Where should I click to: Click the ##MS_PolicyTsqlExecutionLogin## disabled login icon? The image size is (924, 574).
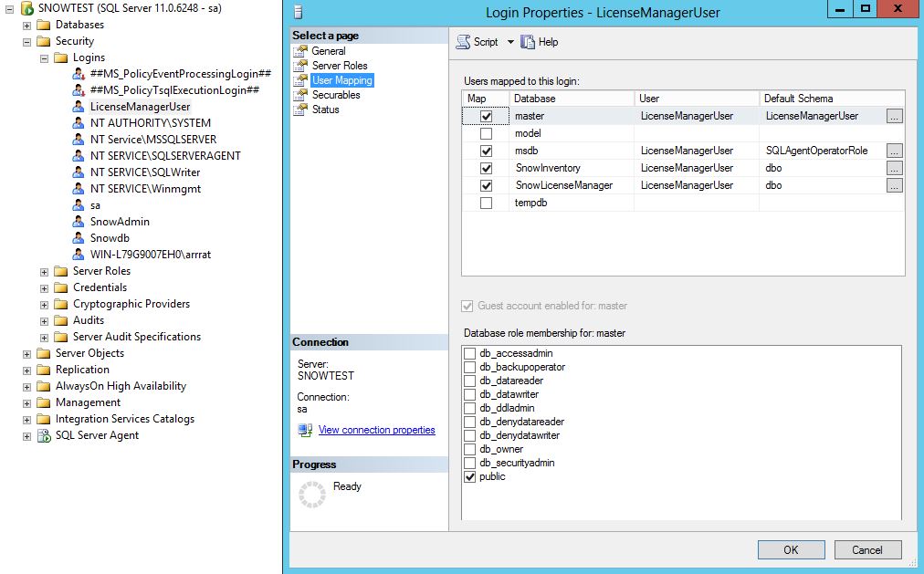click(79, 90)
